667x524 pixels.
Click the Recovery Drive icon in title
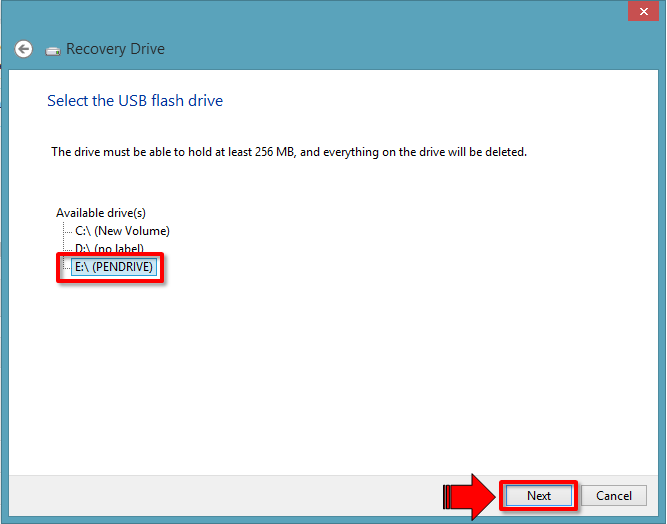[53, 51]
